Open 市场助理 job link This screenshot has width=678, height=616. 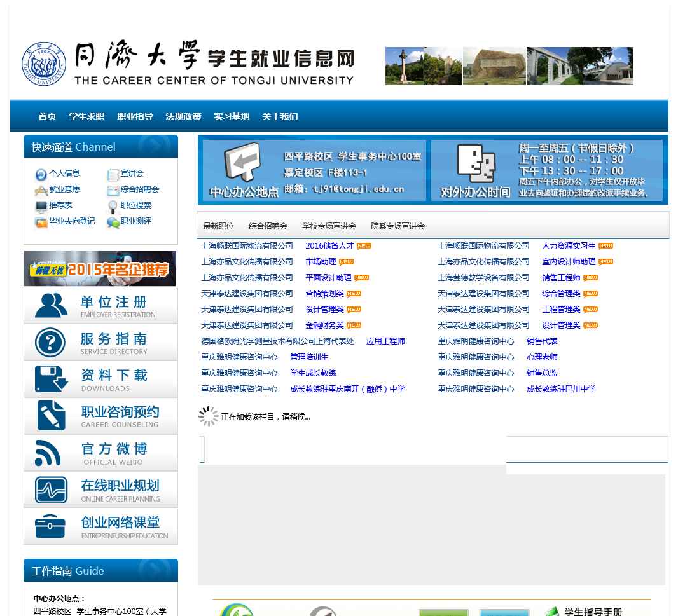coord(321,262)
